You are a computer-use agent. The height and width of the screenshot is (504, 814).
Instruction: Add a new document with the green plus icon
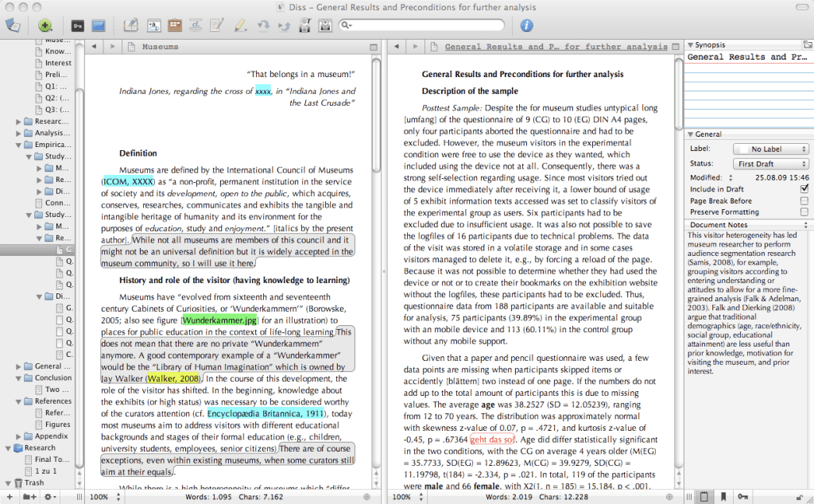coord(45,25)
